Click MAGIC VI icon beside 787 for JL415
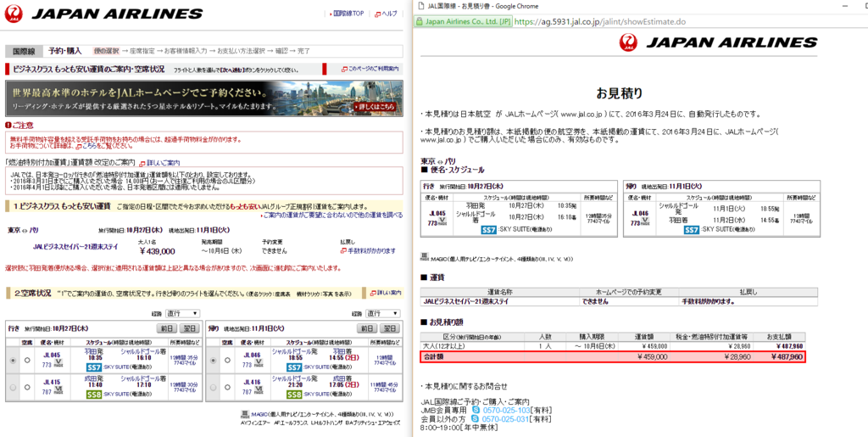 [x=58, y=391]
